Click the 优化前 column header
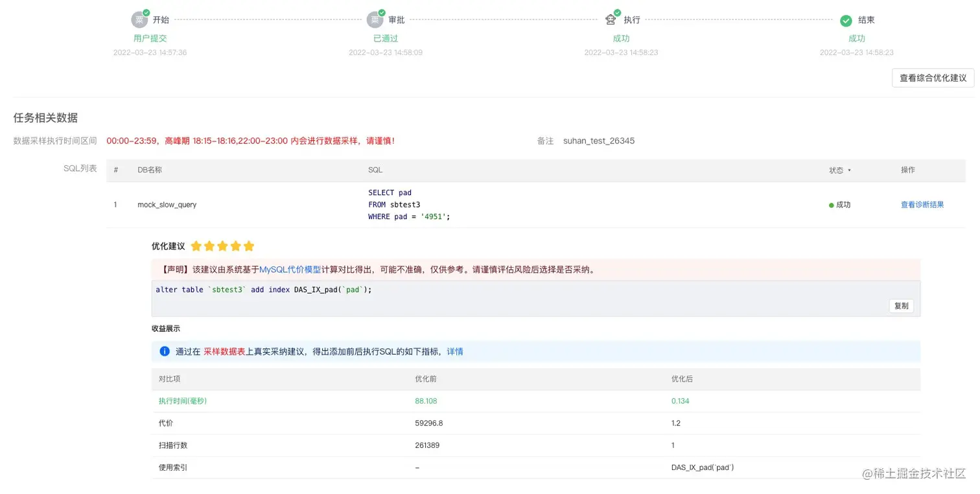Screen dimensions: 980x494 click(x=426, y=379)
